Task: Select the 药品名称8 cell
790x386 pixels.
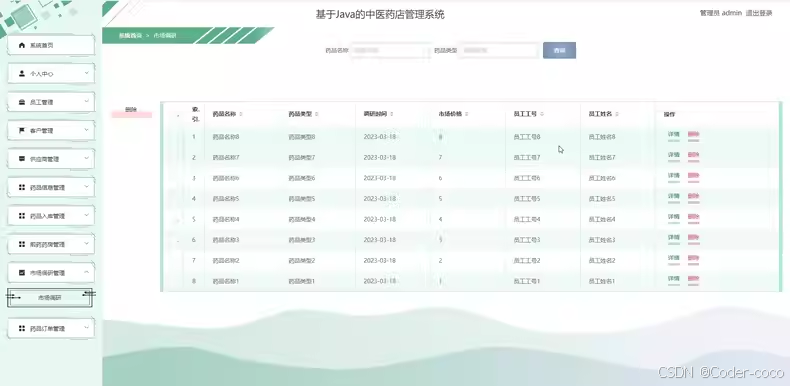Action: coord(226,137)
